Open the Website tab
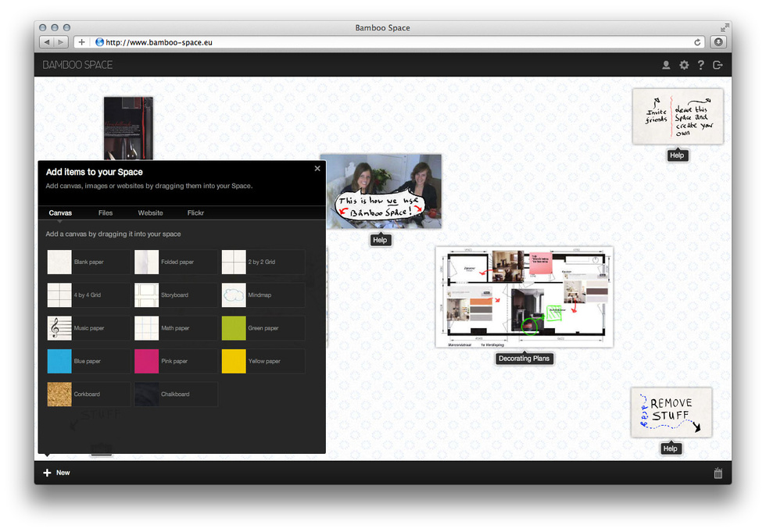766x532 pixels. [150, 212]
